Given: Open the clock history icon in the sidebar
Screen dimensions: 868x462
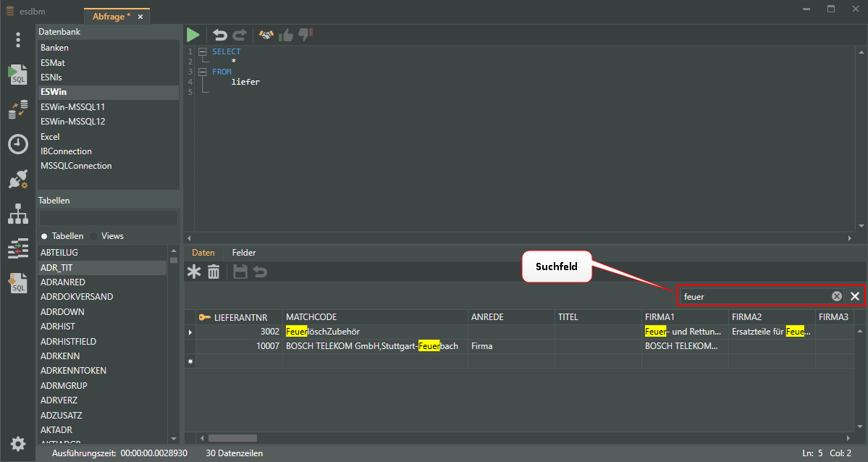Looking at the screenshot, I should (18, 144).
